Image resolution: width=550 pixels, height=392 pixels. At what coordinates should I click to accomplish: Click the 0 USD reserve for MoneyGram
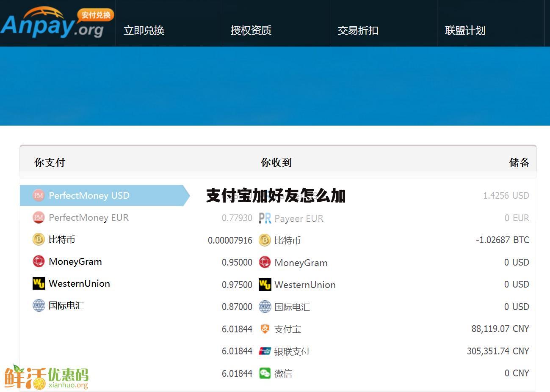517,262
